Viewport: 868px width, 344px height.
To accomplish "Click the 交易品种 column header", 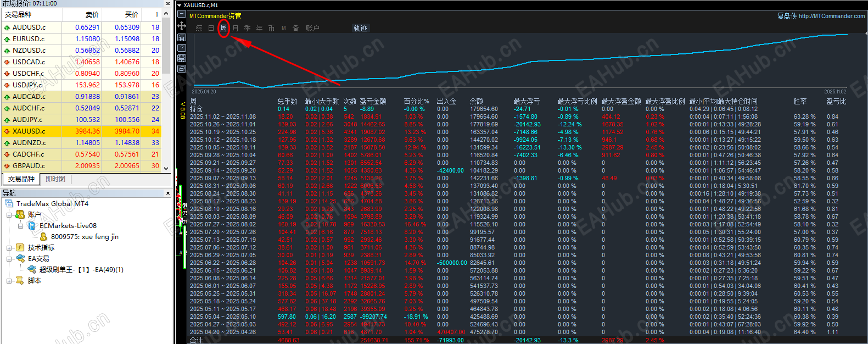I will click(32, 15).
